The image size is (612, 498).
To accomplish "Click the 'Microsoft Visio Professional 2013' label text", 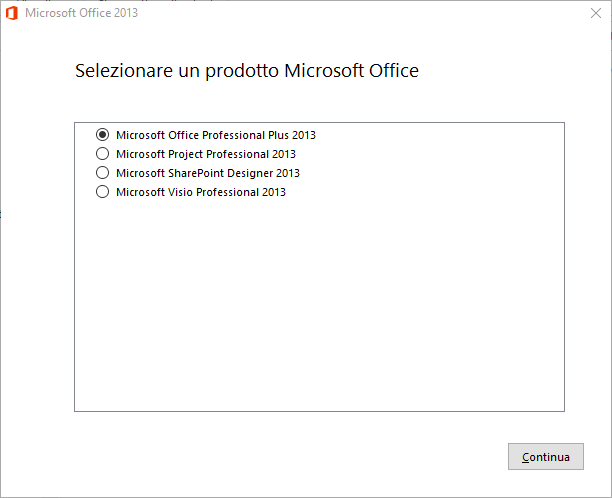I will coord(201,192).
